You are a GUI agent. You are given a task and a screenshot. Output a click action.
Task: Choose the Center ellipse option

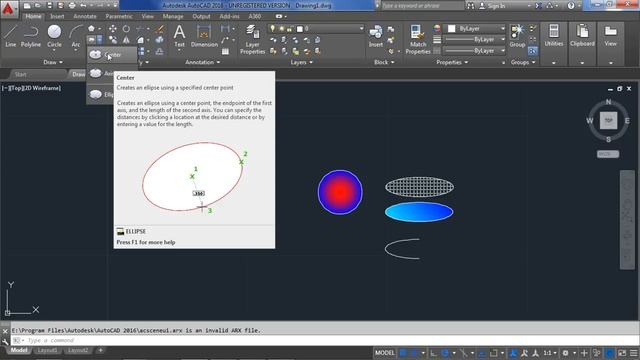tap(112, 55)
